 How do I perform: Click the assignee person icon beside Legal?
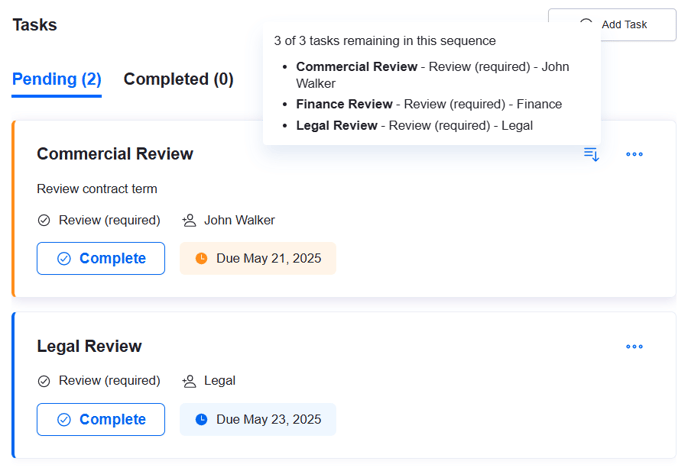click(189, 381)
